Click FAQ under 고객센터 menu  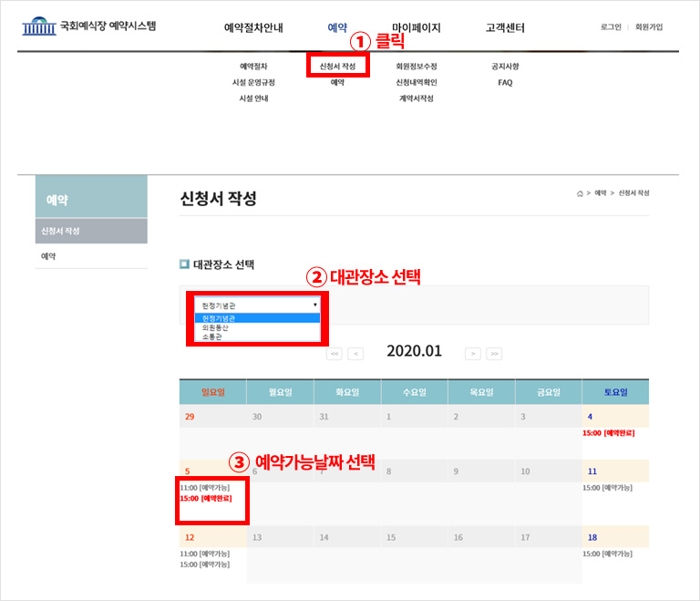505,82
